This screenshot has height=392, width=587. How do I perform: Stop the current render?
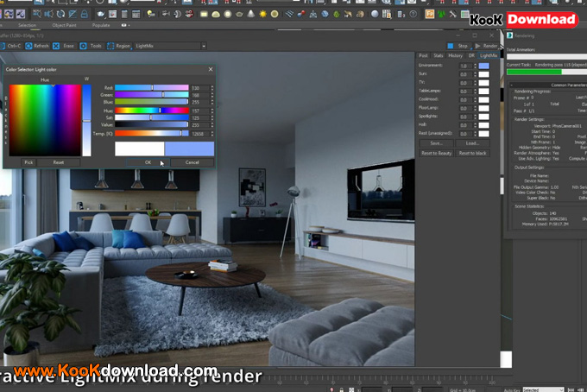tap(458, 46)
